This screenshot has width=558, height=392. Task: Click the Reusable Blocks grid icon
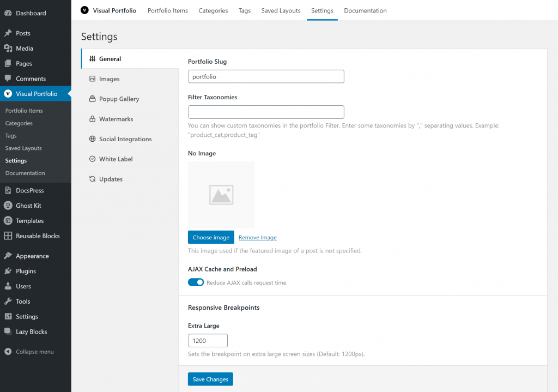click(8, 236)
